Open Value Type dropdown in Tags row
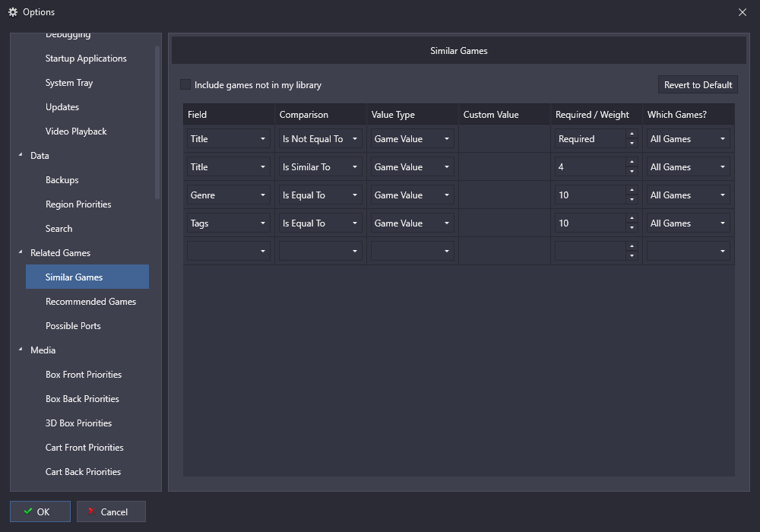This screenshot has width=760, height=532. click(413, 223)
